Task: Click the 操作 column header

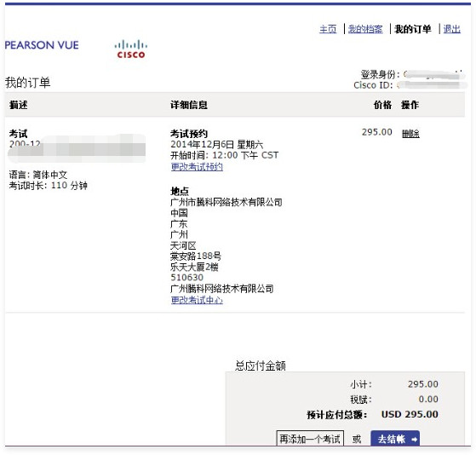Action: point(410,105)
